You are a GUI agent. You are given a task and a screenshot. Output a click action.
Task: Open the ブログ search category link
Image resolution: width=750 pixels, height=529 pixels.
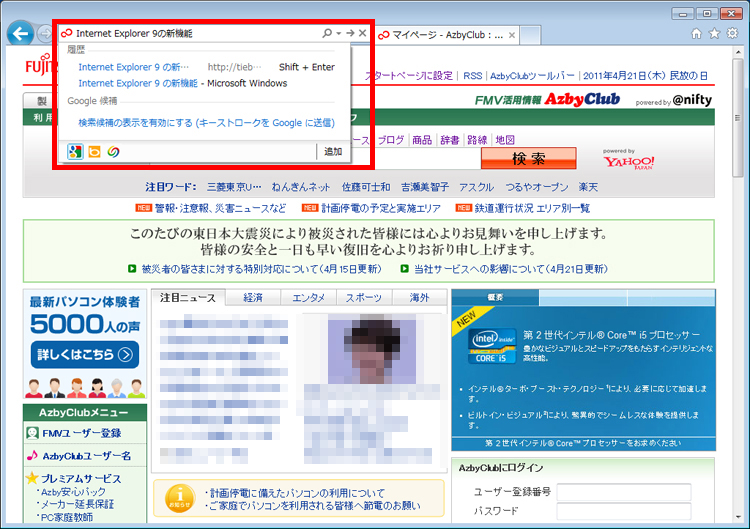[x=391, y=140]
